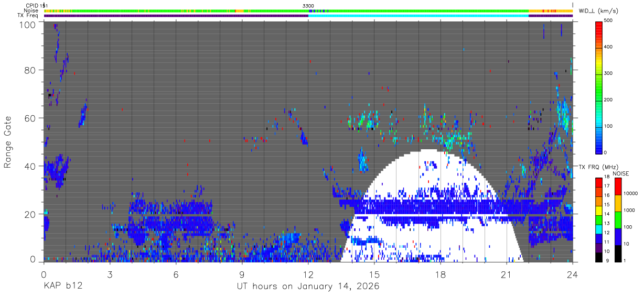644x297 pixels.
Task: Click the "WID⊥ (km/s)" colorbar title
Action: pos(598,11)
